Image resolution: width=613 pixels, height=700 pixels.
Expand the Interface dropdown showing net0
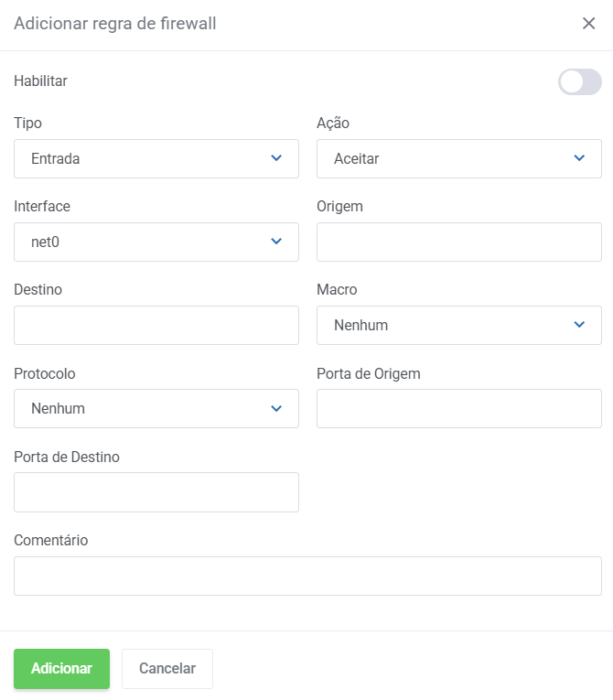146,242
